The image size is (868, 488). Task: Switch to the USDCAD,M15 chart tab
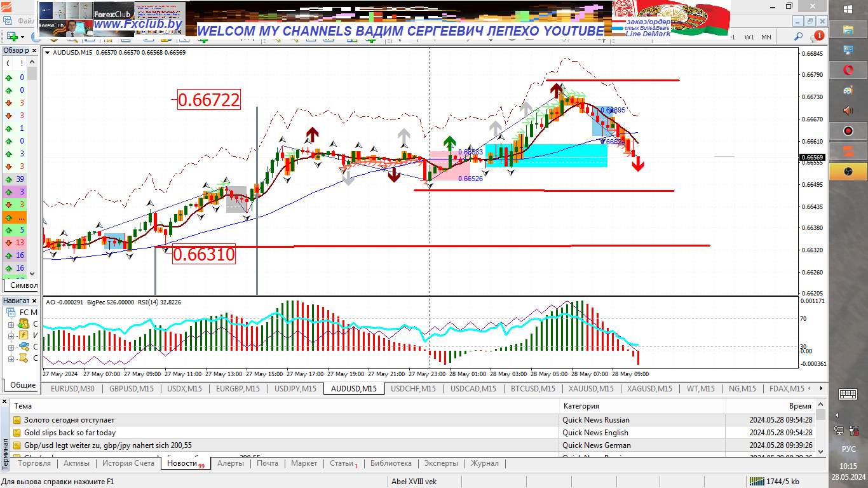point(473,389)
